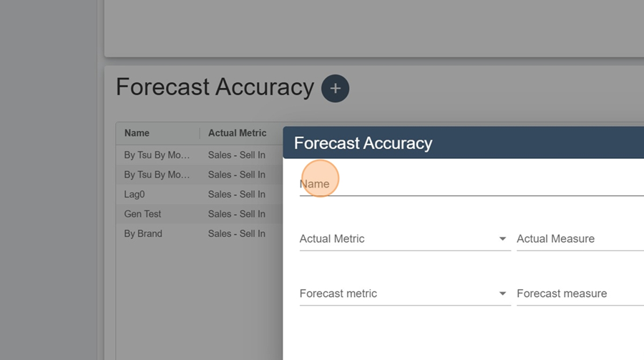The width and height of the screenshot is (644, 360).
Task: Open the Actual Measure dropdown
Action: pyautogui.click(x=580, y=239)
